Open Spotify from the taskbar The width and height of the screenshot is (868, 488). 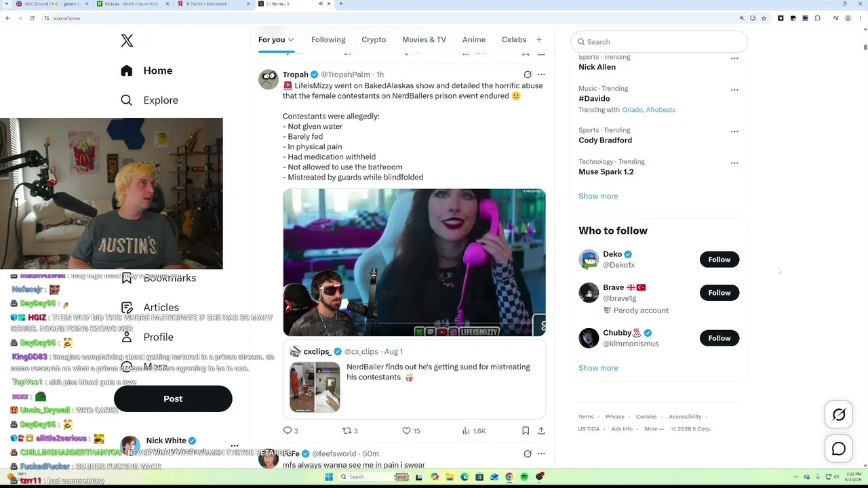tap(524, 477)
